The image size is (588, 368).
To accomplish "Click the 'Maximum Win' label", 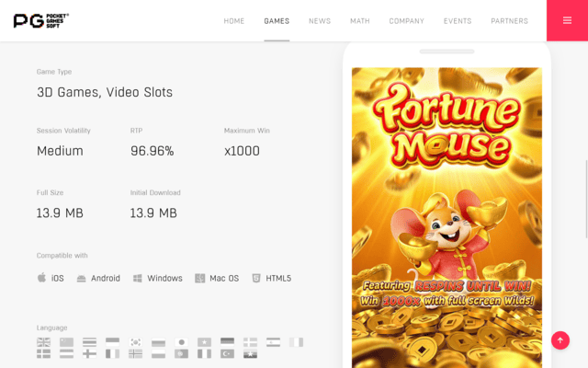I will pyautogui.click(x=247, y=131).
